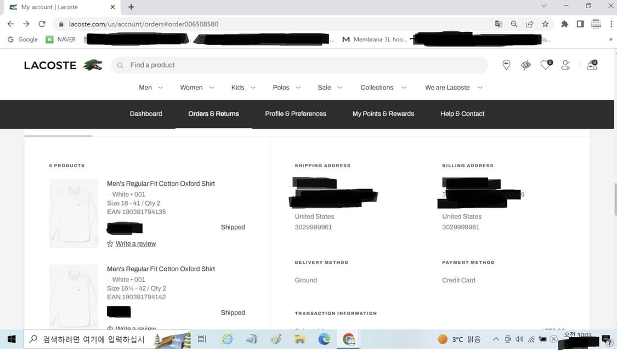The height and width of the screenshot is (364, 617).
Task: Open the Men category link
Action: coord(145,88)
